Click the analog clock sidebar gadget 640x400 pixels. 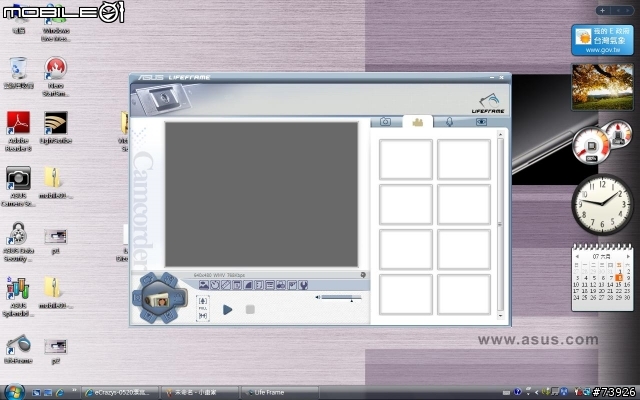602,204
